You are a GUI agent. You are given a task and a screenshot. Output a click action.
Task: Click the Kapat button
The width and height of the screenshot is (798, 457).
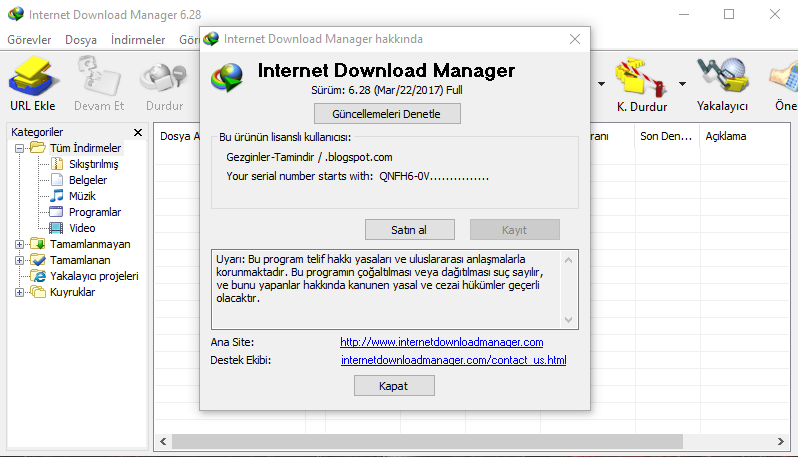[394, 386]
